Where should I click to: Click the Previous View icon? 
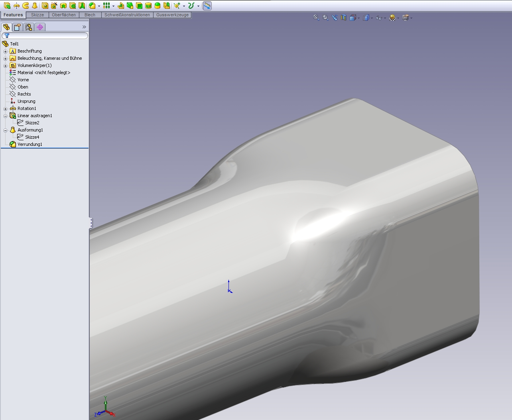pos(335,18)
